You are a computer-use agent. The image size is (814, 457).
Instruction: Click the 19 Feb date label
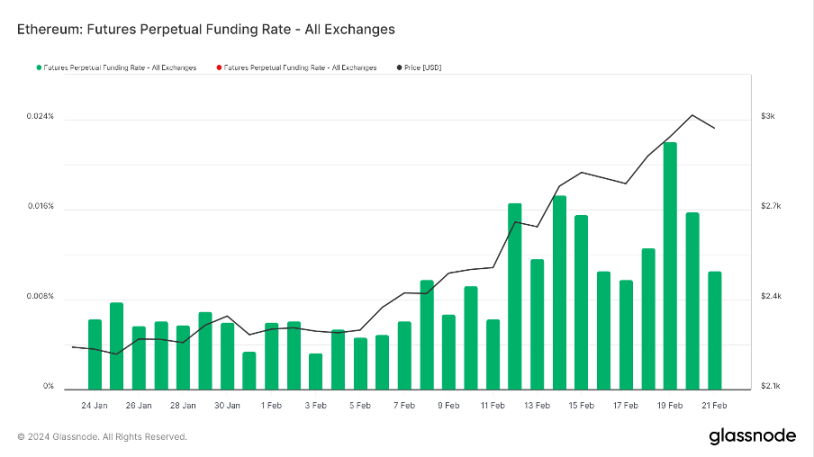(x=670, y=406)
